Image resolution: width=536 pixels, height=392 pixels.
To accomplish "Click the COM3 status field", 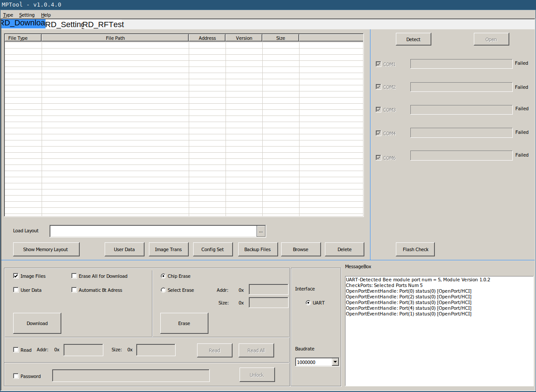I will coord(461,109).
